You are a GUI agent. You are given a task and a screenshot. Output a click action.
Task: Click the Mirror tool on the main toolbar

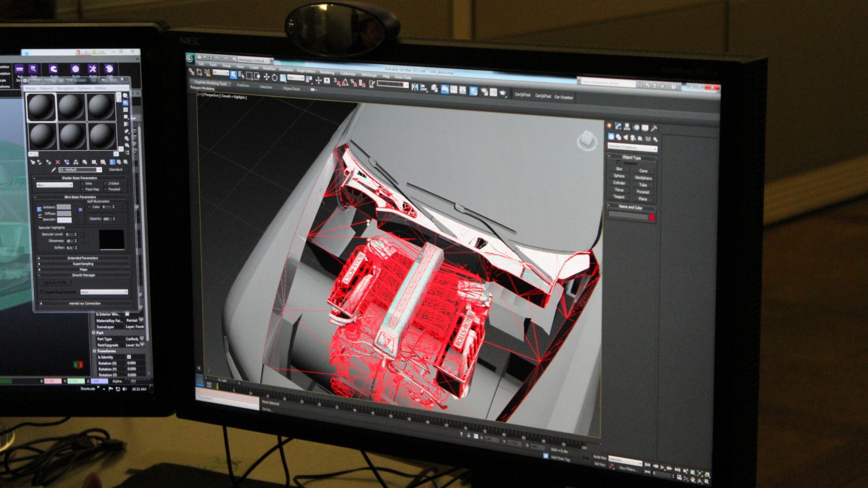pyautogui.click(x=414, y=86)
